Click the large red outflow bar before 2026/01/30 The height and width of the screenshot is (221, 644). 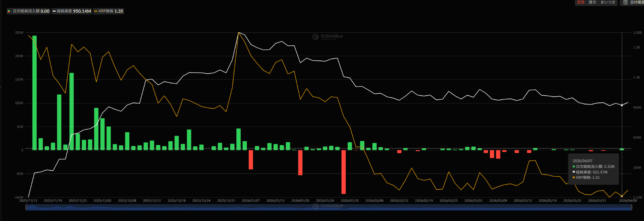344,172
